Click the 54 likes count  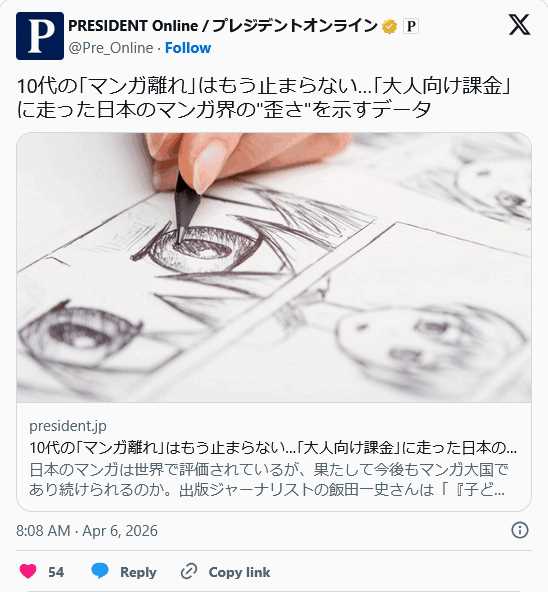click(56, 572)
